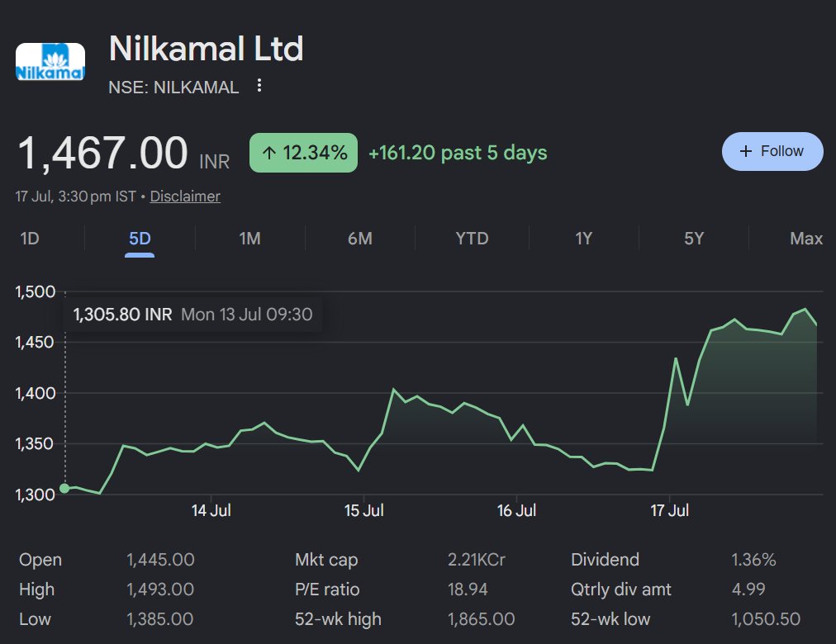Image resolution: width=836 pixels, height=644 pixels.
Task: Click the green chart start point marker
Action: 64,488
